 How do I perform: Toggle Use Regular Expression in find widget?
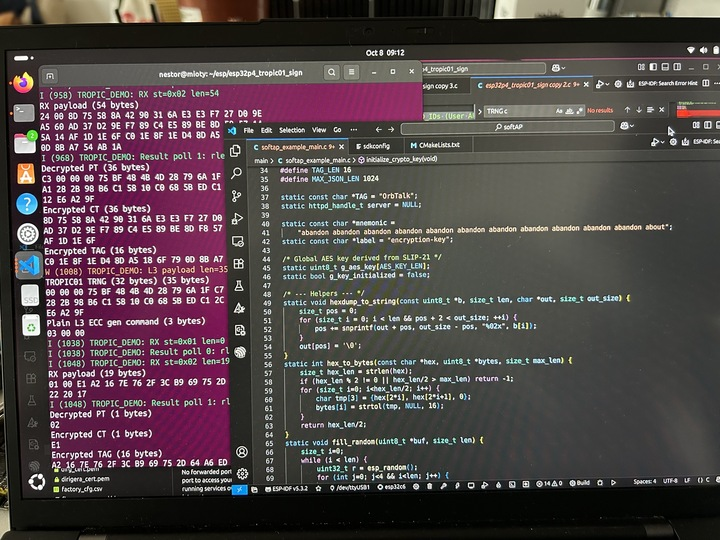(x=579, y=110)
